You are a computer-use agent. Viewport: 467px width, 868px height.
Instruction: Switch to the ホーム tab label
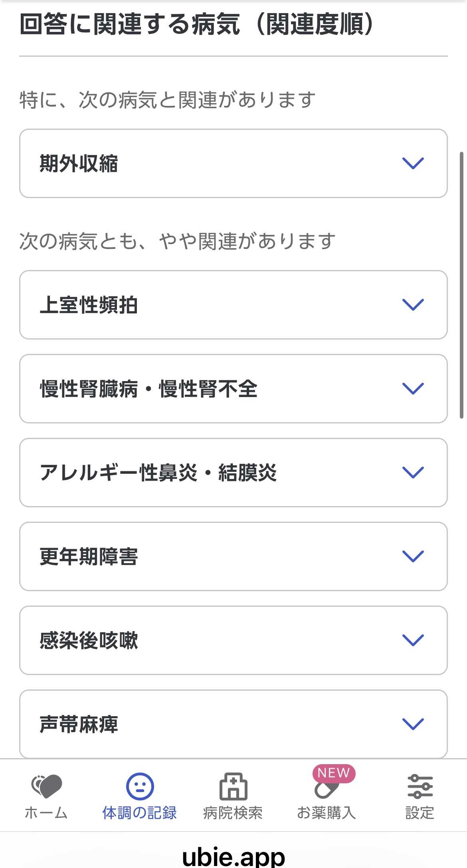pyautogui.click(x=46, y=813)
